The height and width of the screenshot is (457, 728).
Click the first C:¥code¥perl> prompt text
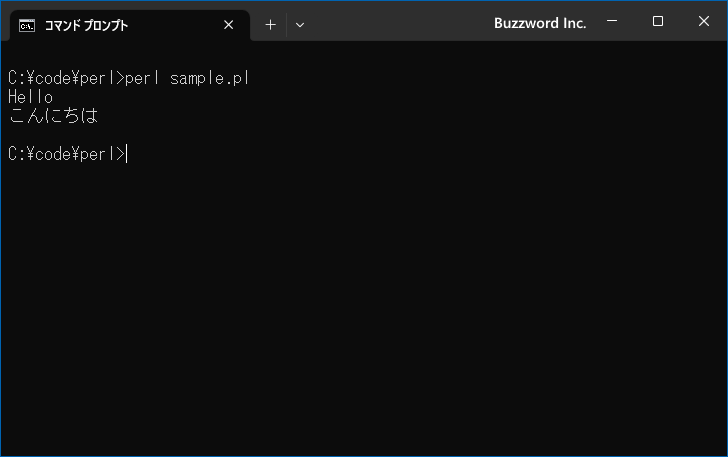coord(66,78)
